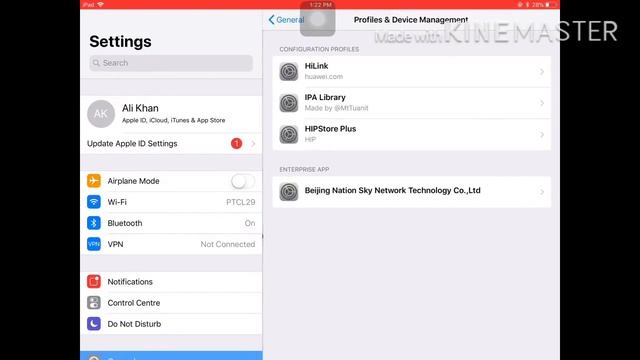Tap the 1:22 PM clock

pyautogui.click(x=320, y=4)
